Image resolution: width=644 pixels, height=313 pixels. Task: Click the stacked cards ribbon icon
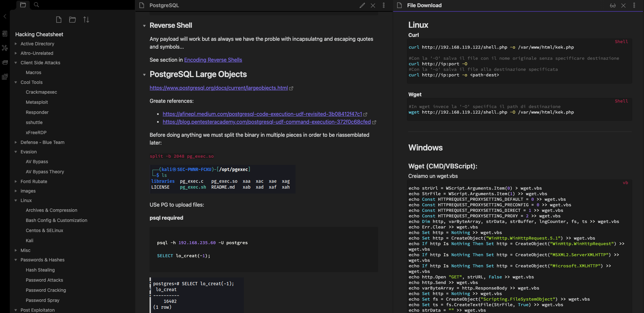click(5, 62)
